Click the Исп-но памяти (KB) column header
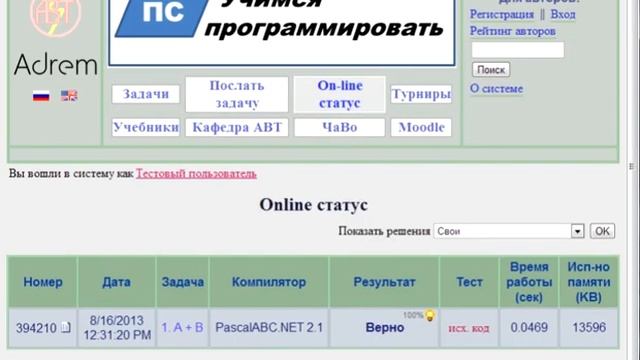The width and height of the screenshot is (640, 360). [x=589, y=282]
